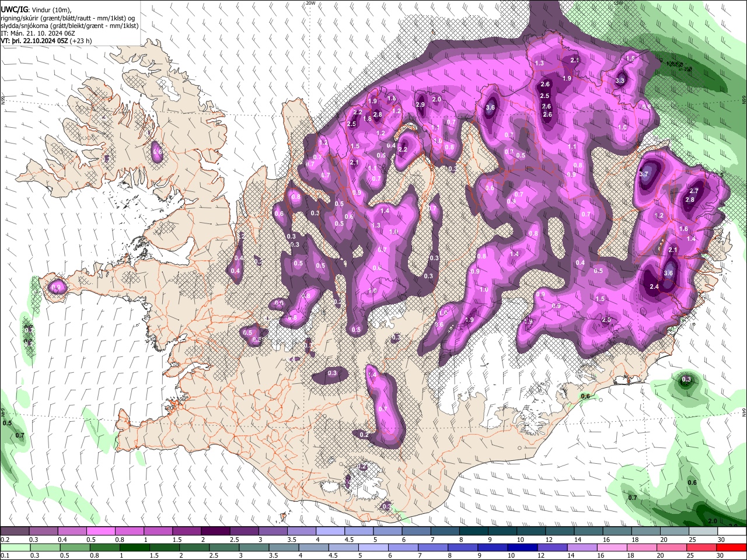The height and width of the screenshot is (560, 747).
Task: Click the red 30 mm rain scale swatch
Action: 732,547
